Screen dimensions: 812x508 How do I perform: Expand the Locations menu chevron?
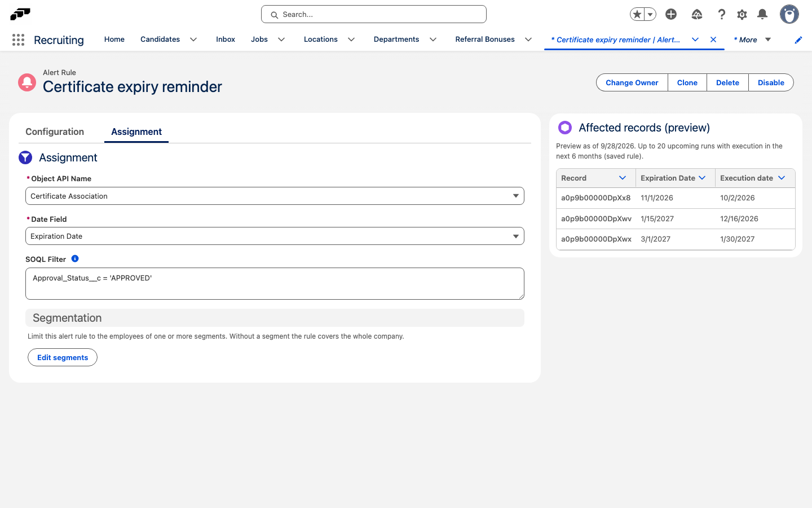351,40
